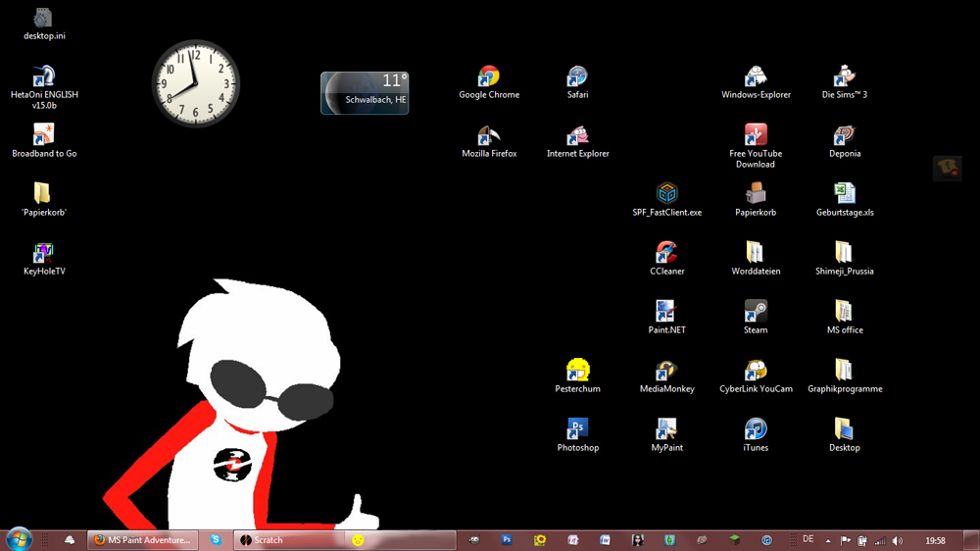
Task: Select the Mozilla Firefox desktop icon
Action: point(489,137)
